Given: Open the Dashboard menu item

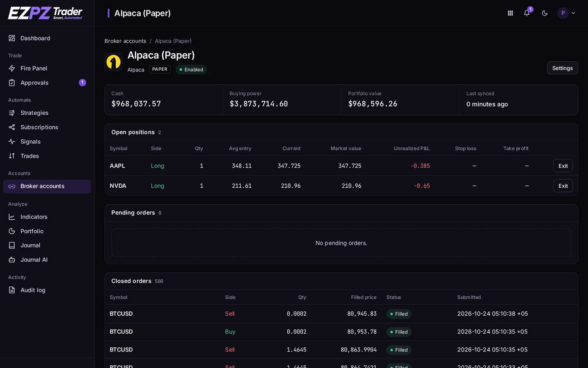Looking at the screenshot, I should pos(47,38).
